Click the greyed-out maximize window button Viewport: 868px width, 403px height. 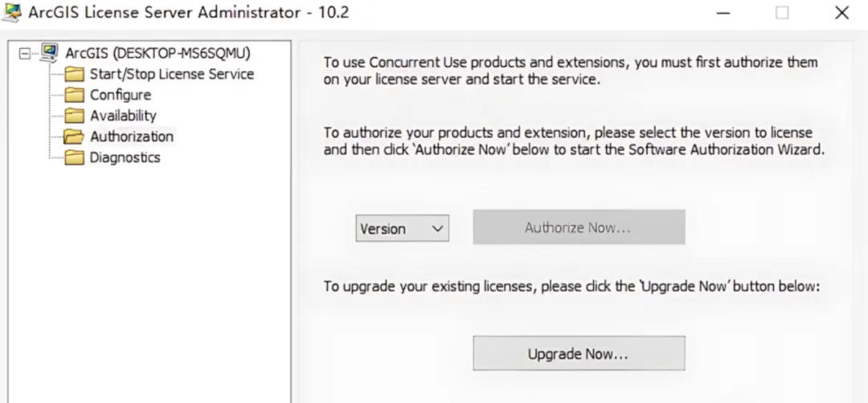click(x=782, y=13)
